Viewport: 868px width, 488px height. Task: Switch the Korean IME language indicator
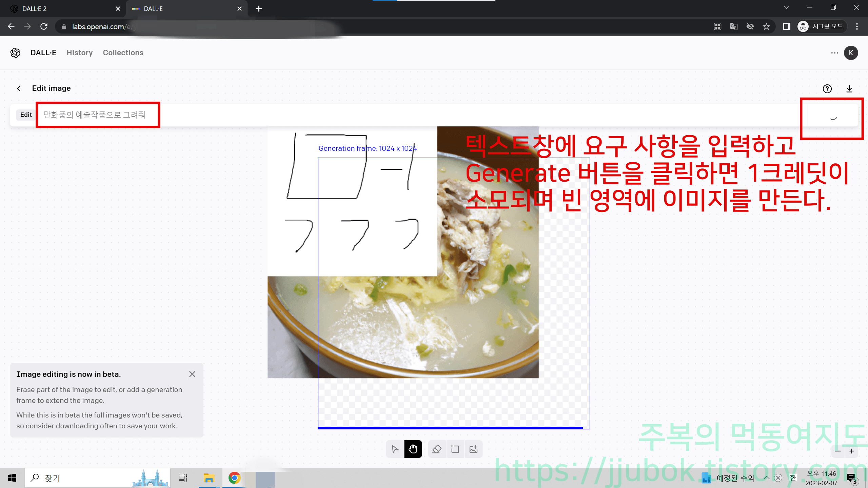pos(793,478)
